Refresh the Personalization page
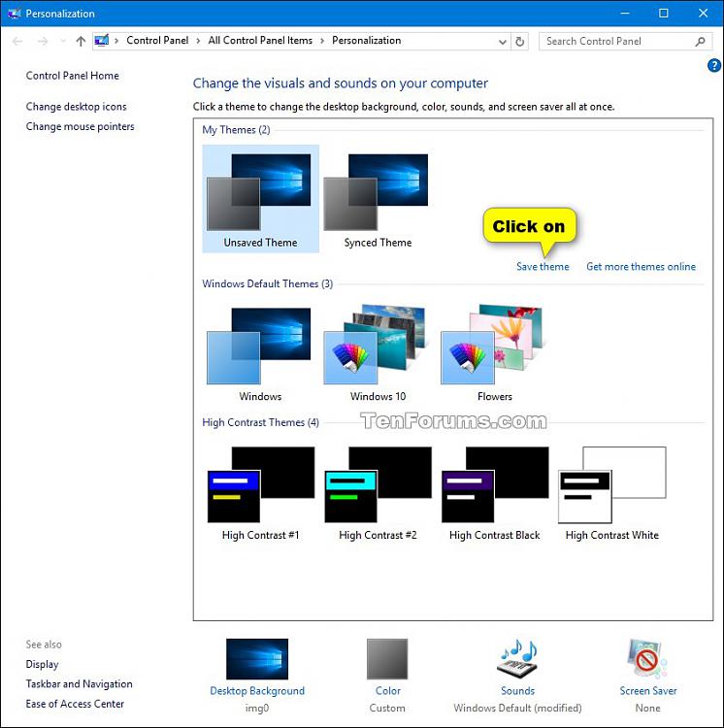This screenshot has height=728, width=724. (520, 42)
